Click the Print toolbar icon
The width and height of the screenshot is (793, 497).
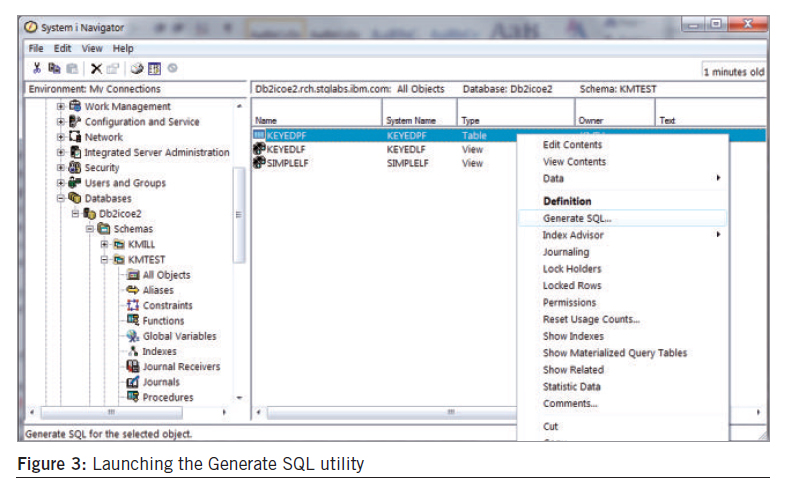click(x=137, y=68)
